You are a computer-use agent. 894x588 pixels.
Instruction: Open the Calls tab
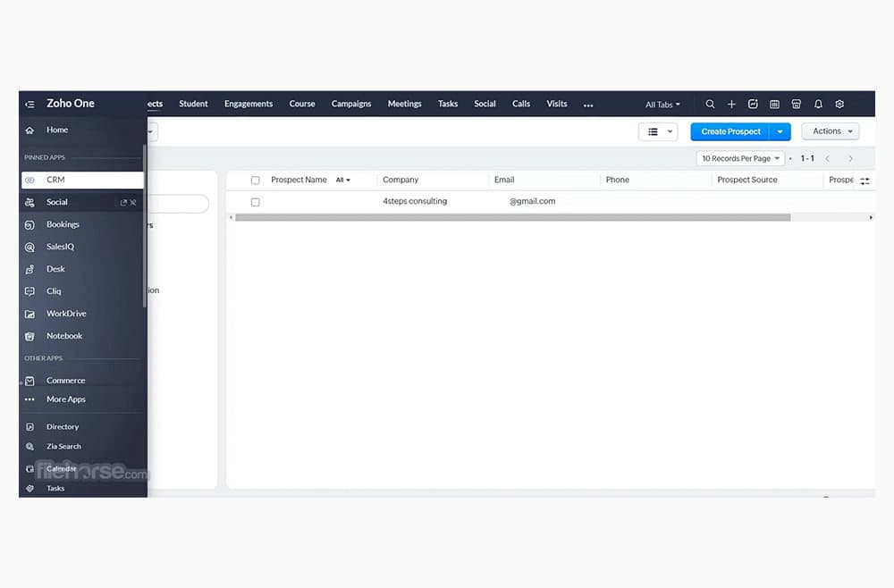521,104
